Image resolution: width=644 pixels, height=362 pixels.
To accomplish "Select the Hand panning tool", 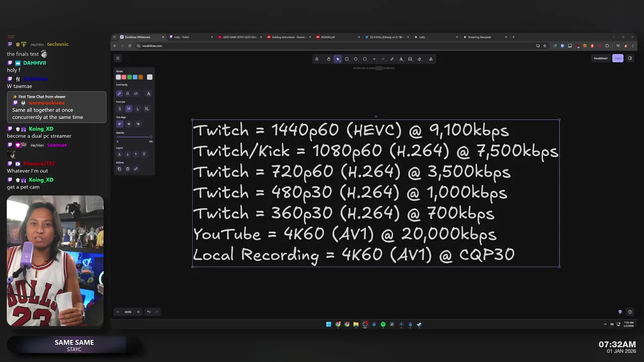I will pos(329,59).
